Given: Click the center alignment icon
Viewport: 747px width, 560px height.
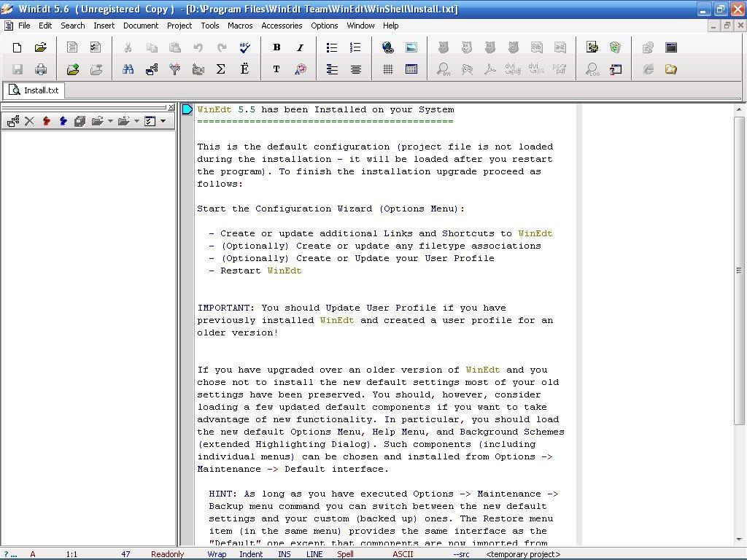Looking at the screenshot, I should pyautogui.click(x=355, y=69).
